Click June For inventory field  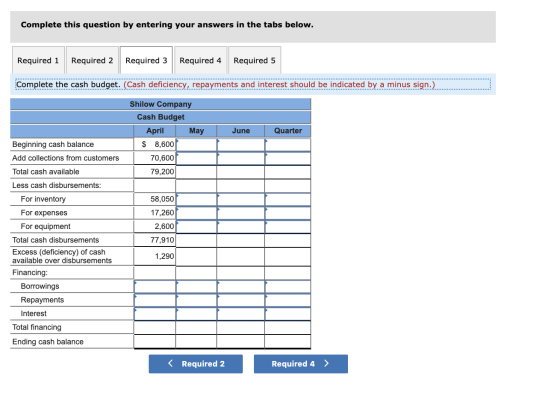[x=241, y=199]
